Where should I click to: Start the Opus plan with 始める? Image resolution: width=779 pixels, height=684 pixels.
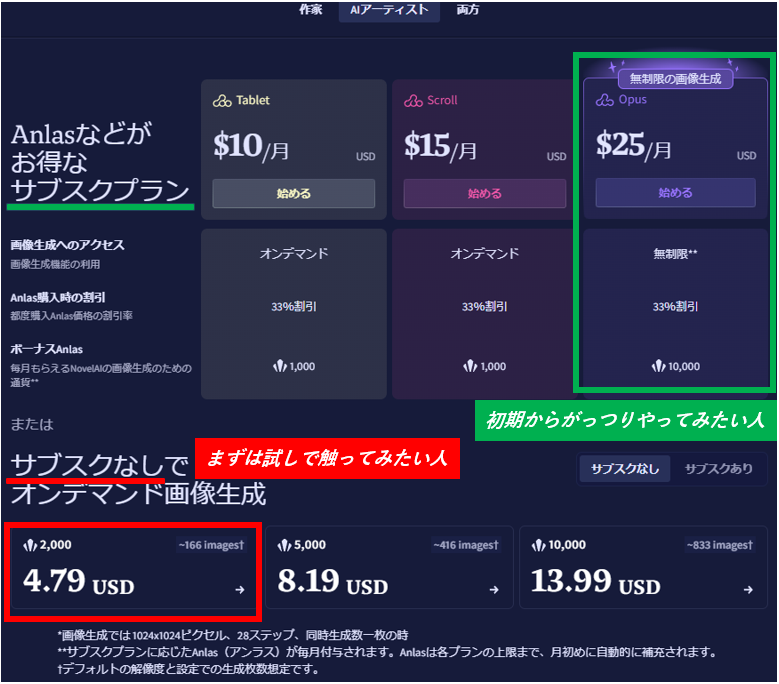pos(675,193)
